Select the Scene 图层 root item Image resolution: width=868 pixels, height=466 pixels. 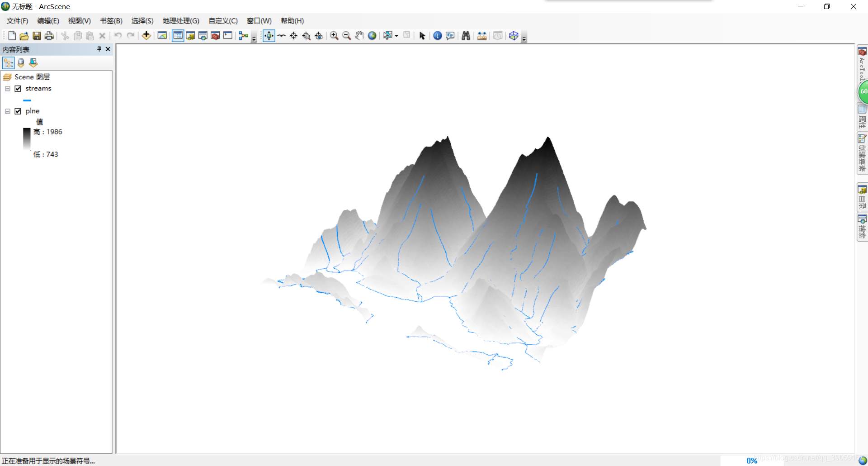click(32, 77)
